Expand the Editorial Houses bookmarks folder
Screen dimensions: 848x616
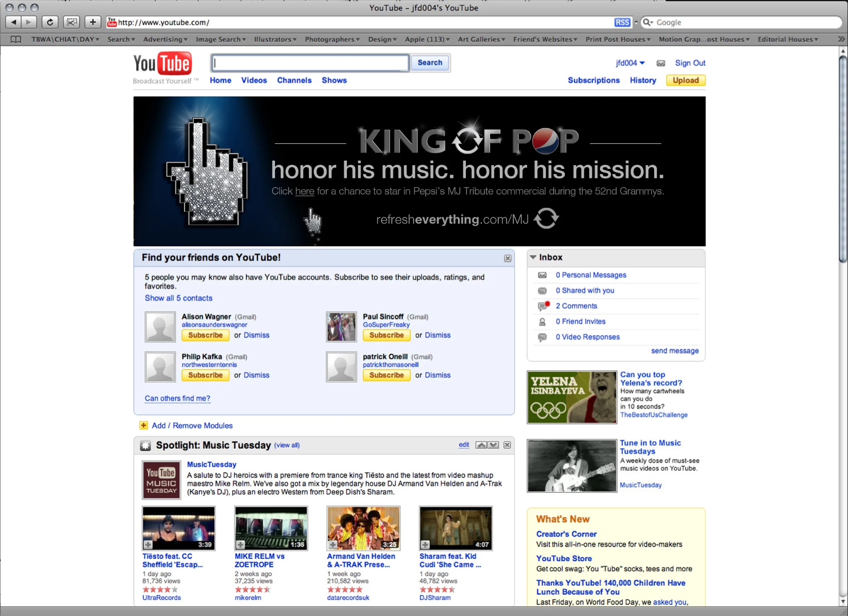pos(788,39)
